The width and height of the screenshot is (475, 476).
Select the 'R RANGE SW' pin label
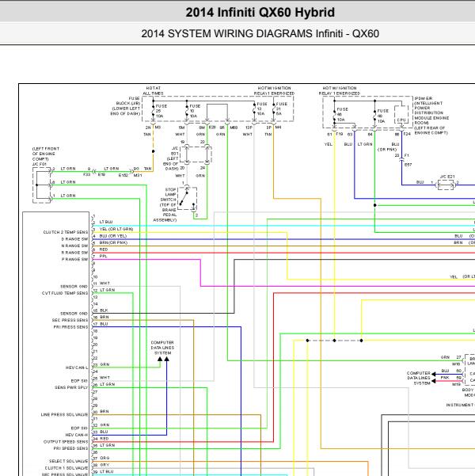pyautogui.click(x=74, y=253)
